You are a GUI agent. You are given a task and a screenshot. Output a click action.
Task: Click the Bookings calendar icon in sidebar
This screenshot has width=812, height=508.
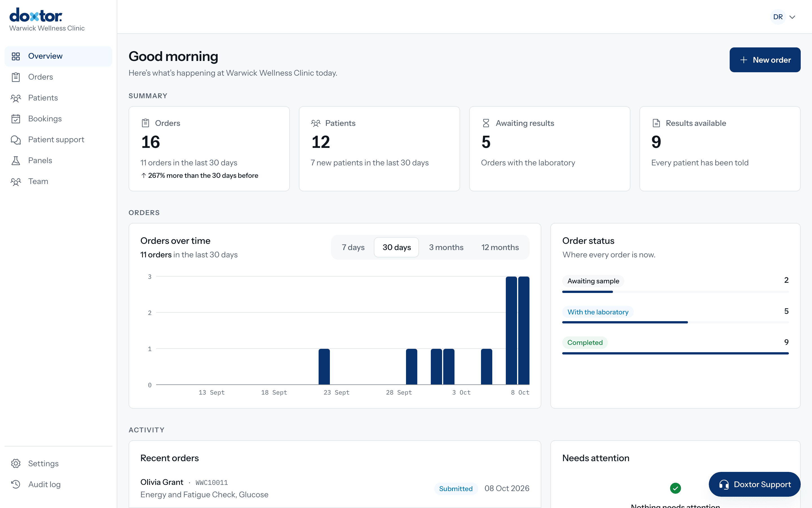pos(16,119)
